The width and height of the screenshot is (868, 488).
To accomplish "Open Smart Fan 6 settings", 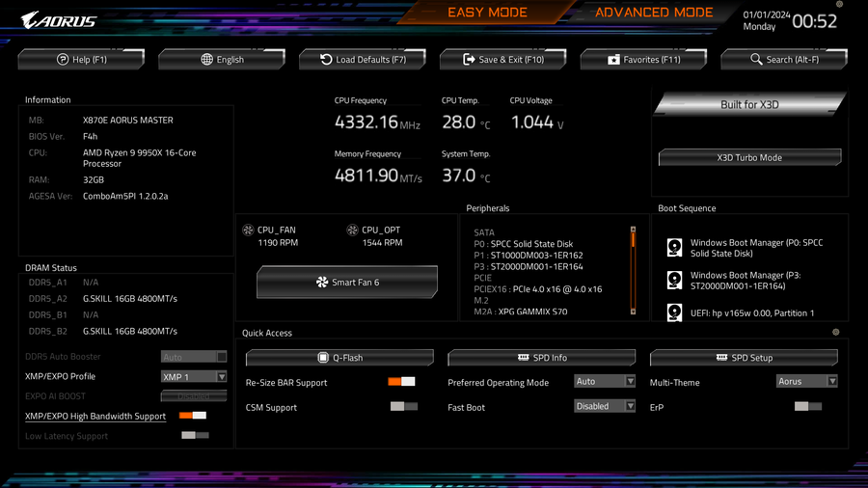I will click(x=347, y=283).
